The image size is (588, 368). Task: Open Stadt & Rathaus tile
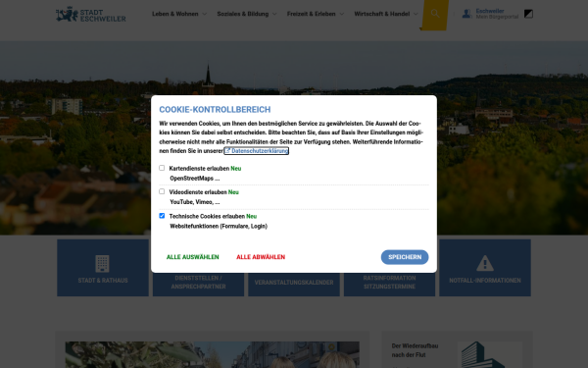[x=103, y=268]
